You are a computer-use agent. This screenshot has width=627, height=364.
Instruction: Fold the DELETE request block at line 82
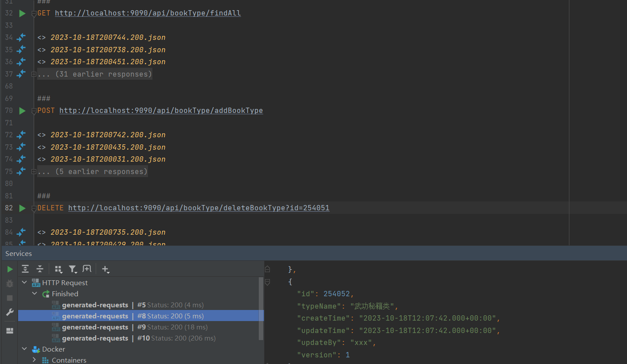(x=34, y=209)
